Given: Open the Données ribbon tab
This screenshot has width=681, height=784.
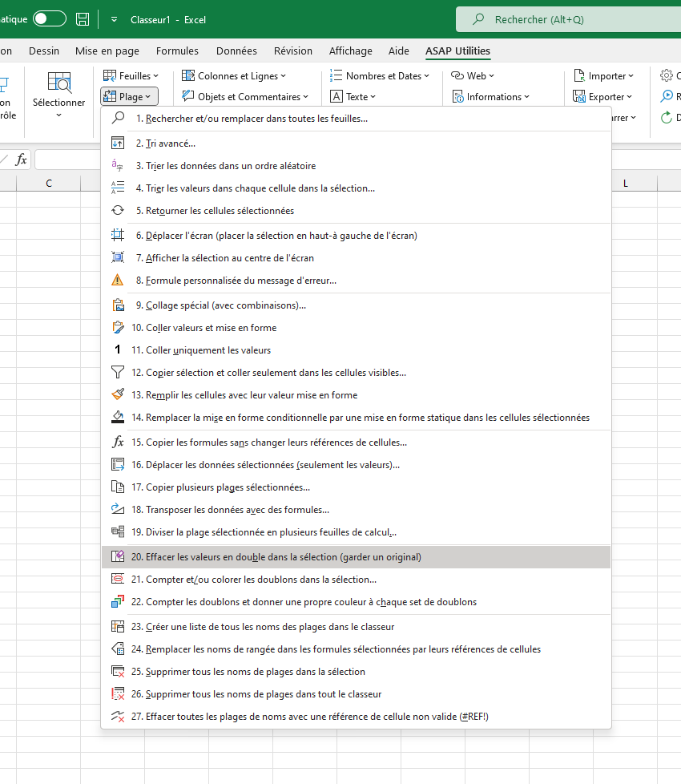Looking at the screenshot, I should (x=236, y=51).
